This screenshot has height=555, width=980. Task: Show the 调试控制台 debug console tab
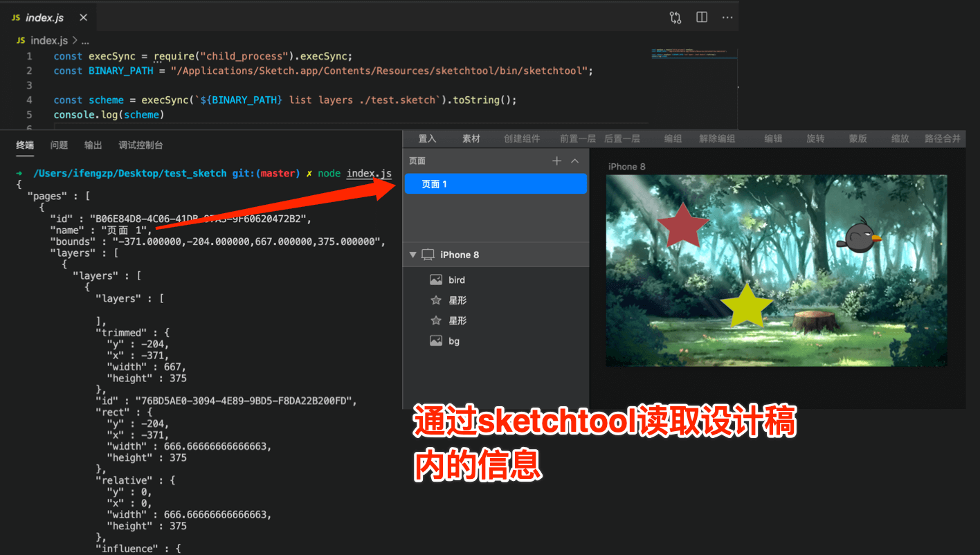(141, 145)
